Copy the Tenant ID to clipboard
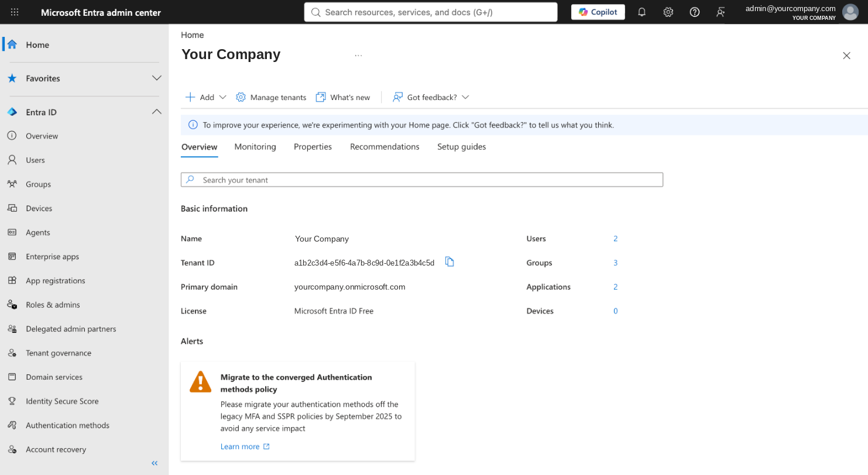Image resolution: width=868 pixels, height=475 pixels. [450, 262]
